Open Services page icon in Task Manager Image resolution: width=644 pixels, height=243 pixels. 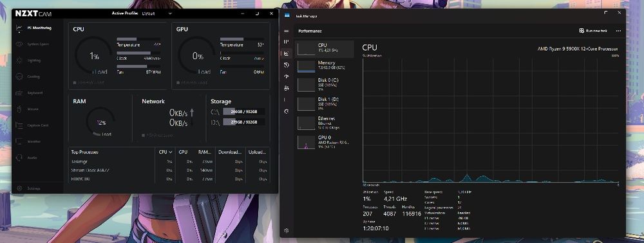(x=287, y=111)
